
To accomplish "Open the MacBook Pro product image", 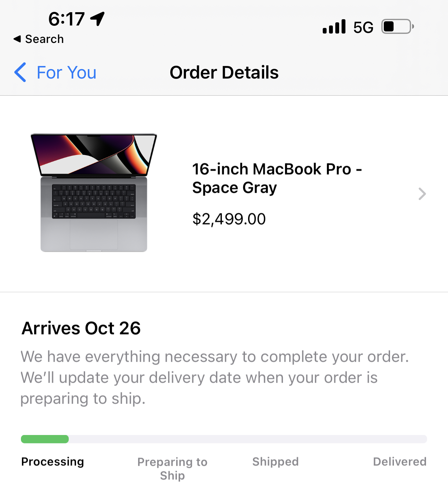I will (x=94, y=192).
